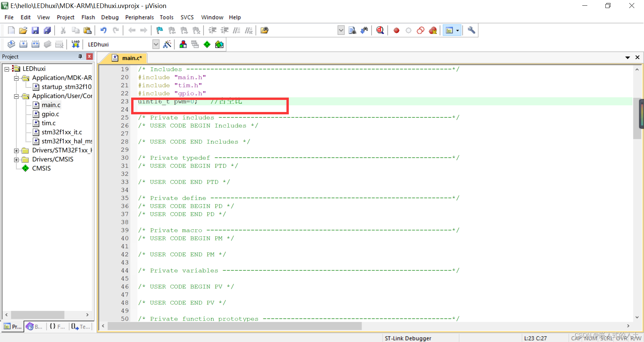This screenshot has height=342, width=644.
Task: Click the Unindent selected lines icon
Action: [224, 31]
